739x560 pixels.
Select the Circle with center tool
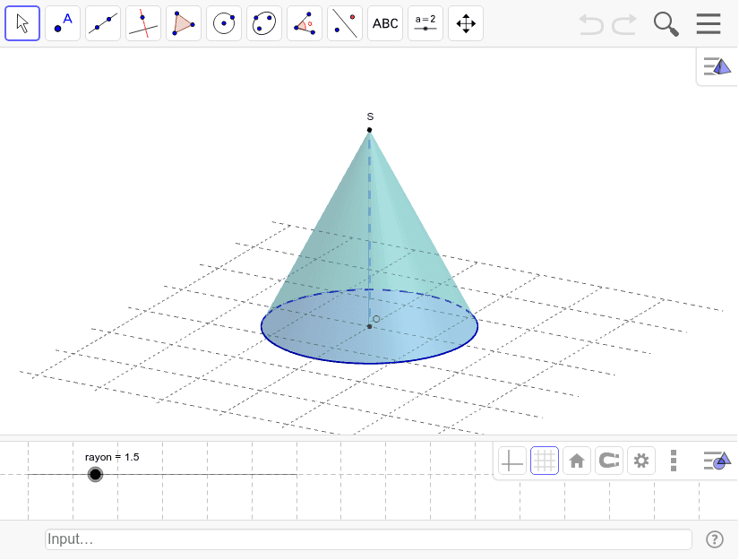click(x=224, y=23)
